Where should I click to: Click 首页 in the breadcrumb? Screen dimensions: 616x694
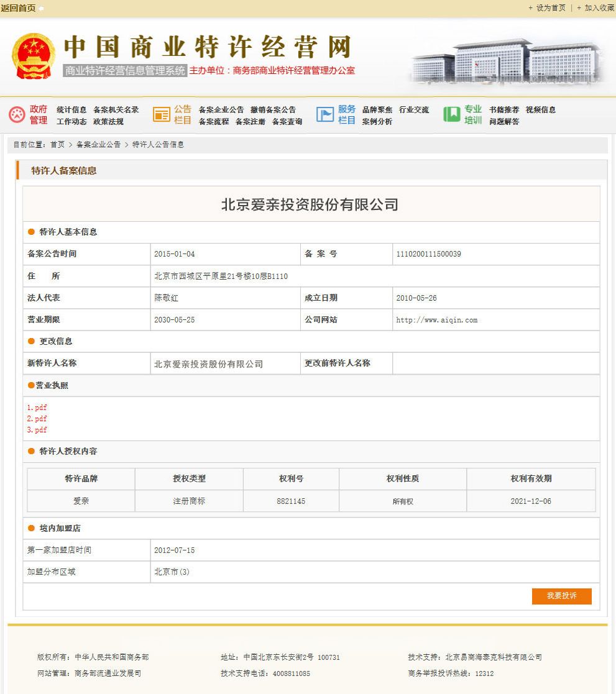58,145
